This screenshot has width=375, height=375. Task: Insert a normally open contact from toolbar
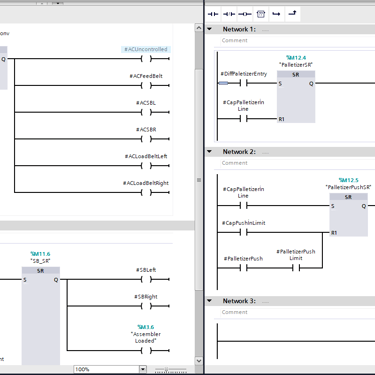tap(213, 14)
